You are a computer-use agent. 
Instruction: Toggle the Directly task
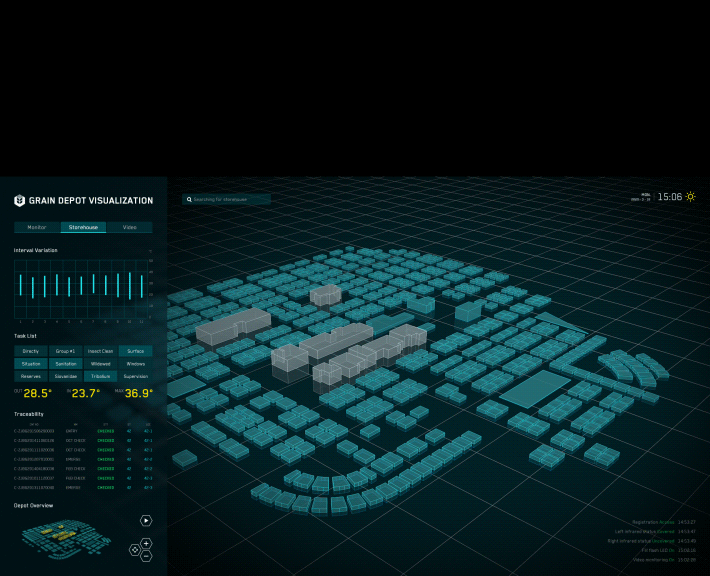tap(31, 351)
